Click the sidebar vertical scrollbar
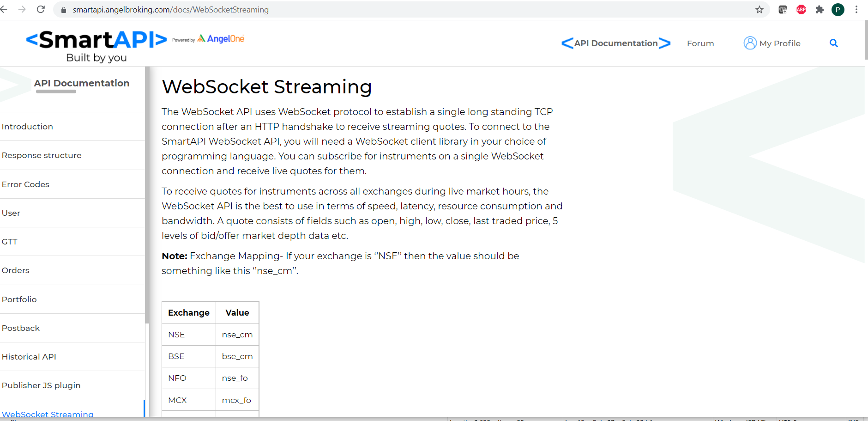Image resolution: width=868 pixels, height=421 pixels. 147,194
